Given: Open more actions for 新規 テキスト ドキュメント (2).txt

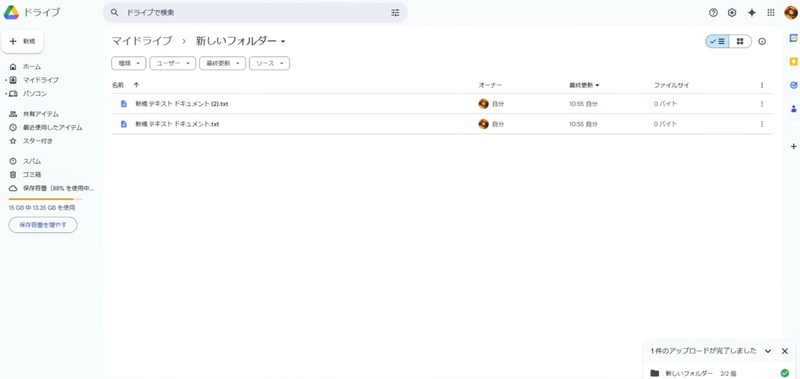Looking at the screenshot, I should 762,104.
